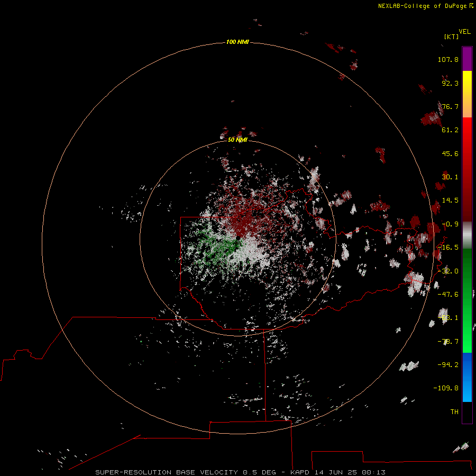The image size is (476, 476).
Task: Click the -16.5 velocity scale value
Action: click(x=448, y=248)
